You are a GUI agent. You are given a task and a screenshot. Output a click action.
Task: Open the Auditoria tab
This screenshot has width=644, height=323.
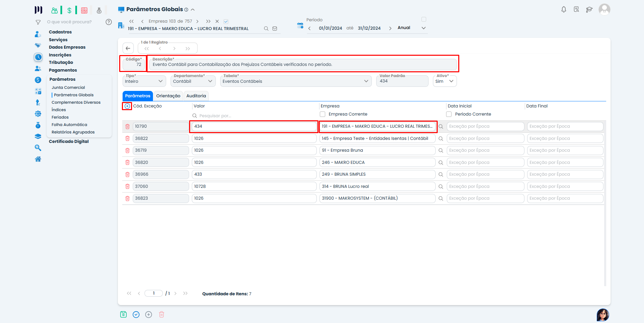coord(196,96)
